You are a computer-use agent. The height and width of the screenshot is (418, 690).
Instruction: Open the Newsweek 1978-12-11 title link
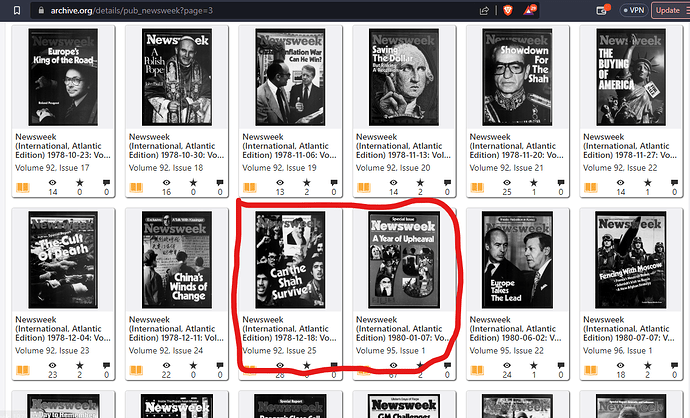pyautogui.click(x=176, y=329)
